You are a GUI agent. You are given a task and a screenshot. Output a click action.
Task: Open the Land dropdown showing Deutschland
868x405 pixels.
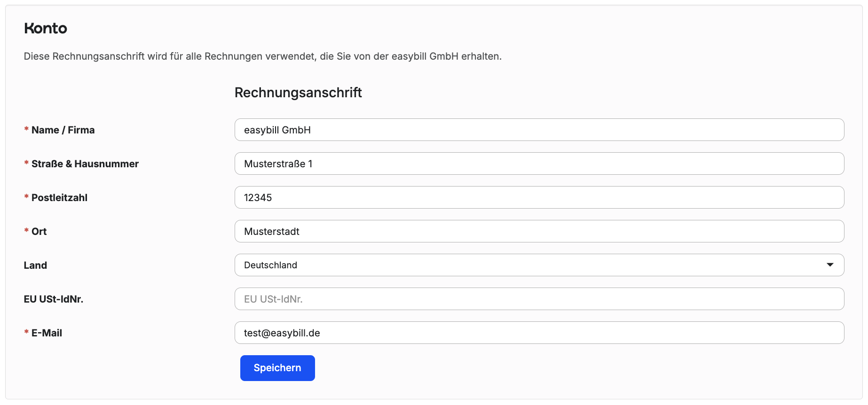click(x=539, y=265)
